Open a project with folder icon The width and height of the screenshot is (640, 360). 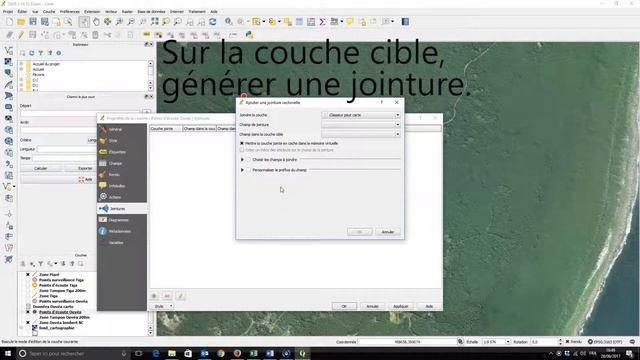[x=21, y=22]
